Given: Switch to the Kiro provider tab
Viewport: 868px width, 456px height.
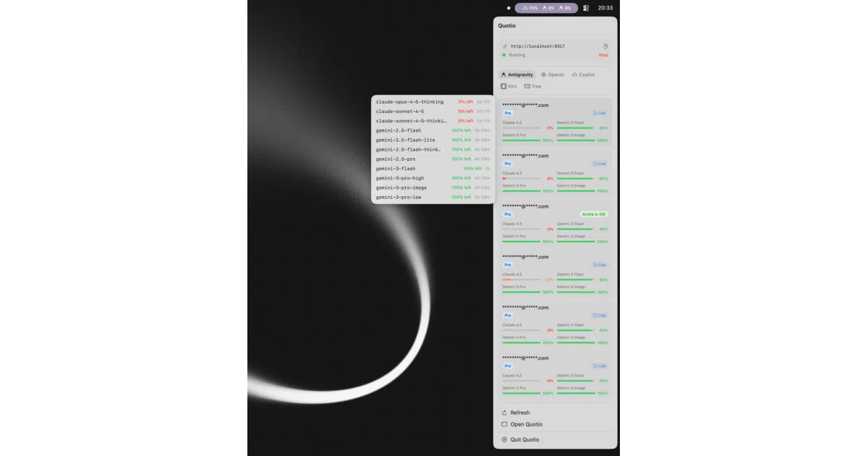Looking at the screenshot, I should click(x=509, y=86).
